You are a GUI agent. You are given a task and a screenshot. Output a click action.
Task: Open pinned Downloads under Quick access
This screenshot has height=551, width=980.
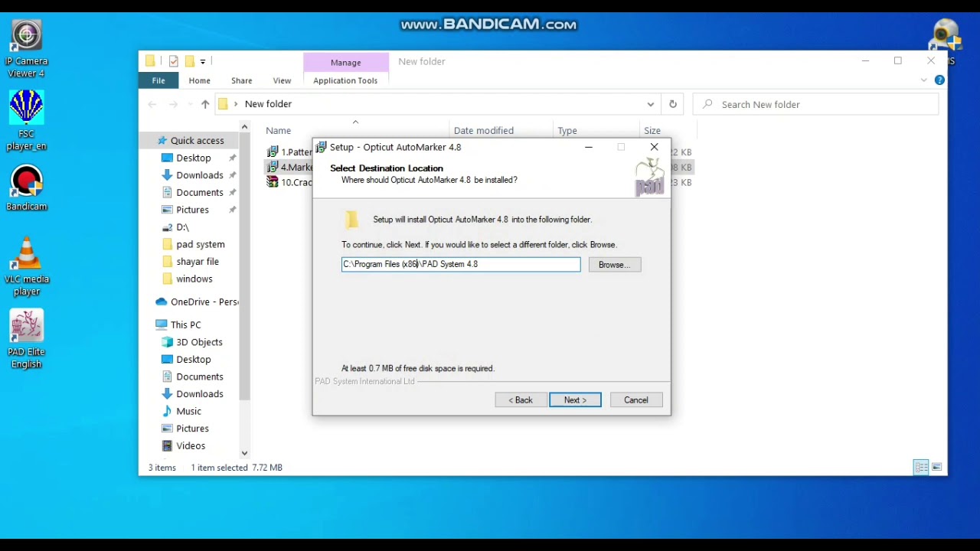(x=199, y=175)
